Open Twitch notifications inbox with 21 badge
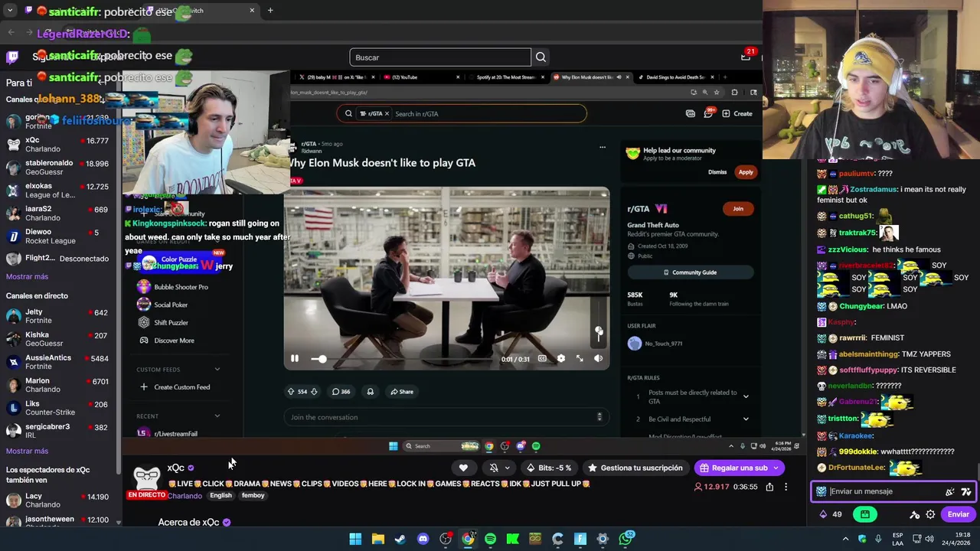The width and height of the screenshot is (980, 551). click(x=746, y=57)
